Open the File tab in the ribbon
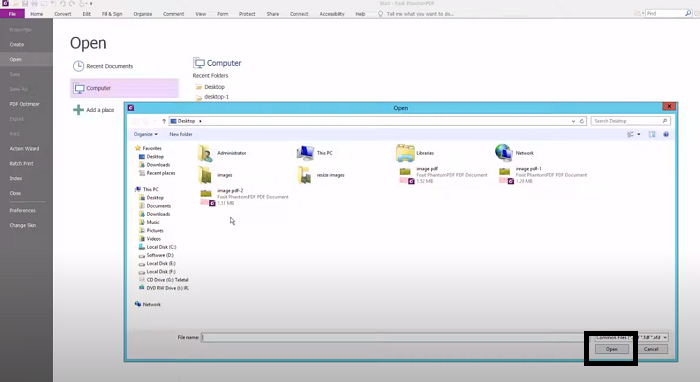The height and width of the screenshot is (382, 700). tap(12, 14)
